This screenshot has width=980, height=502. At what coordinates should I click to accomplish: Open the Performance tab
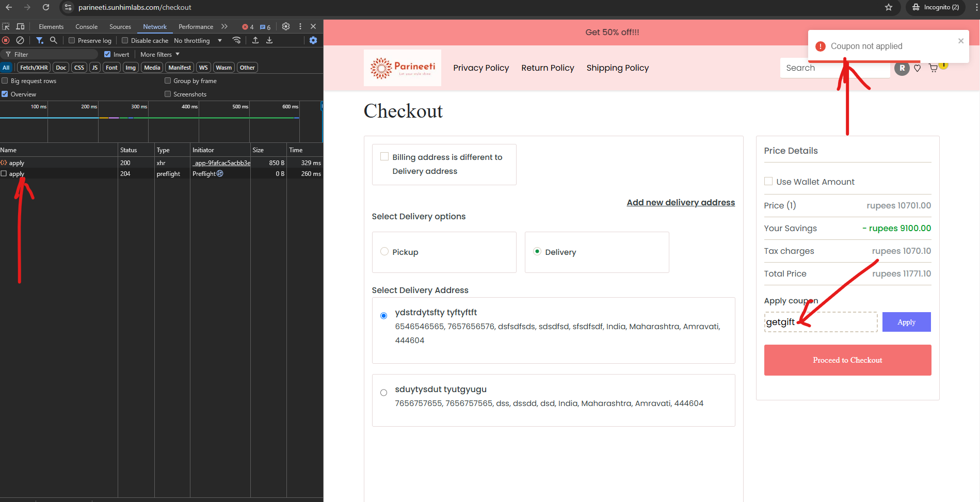coord(196,27)
